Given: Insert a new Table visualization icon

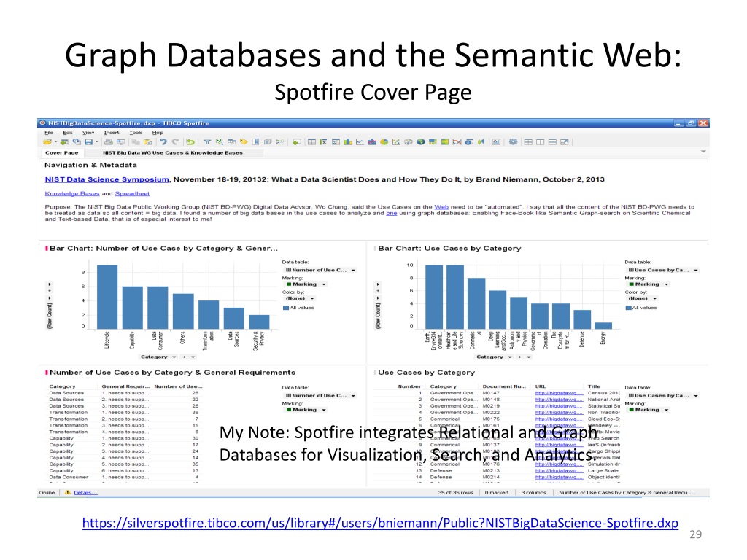Looking at the screenshot, I should [311, 142].
